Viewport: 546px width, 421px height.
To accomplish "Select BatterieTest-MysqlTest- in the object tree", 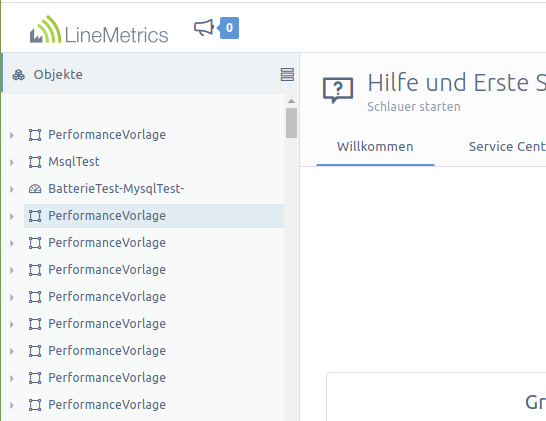I will coord(116,189).
